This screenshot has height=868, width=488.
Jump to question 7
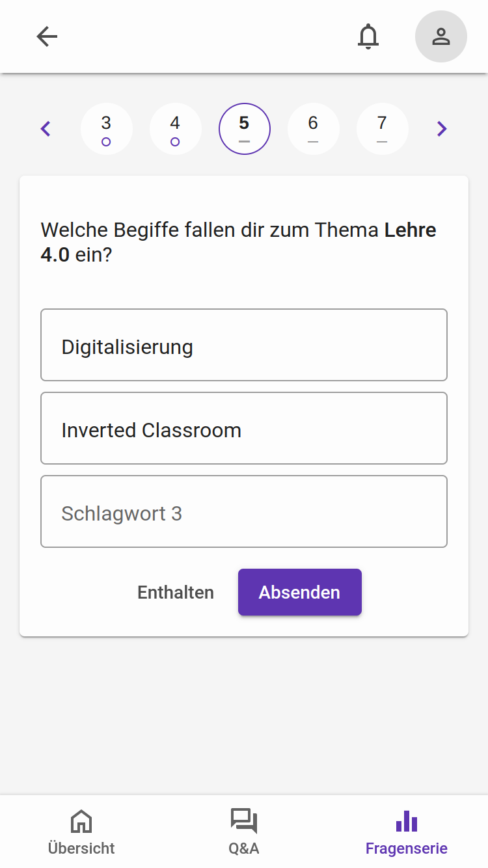tap(382, 129)
